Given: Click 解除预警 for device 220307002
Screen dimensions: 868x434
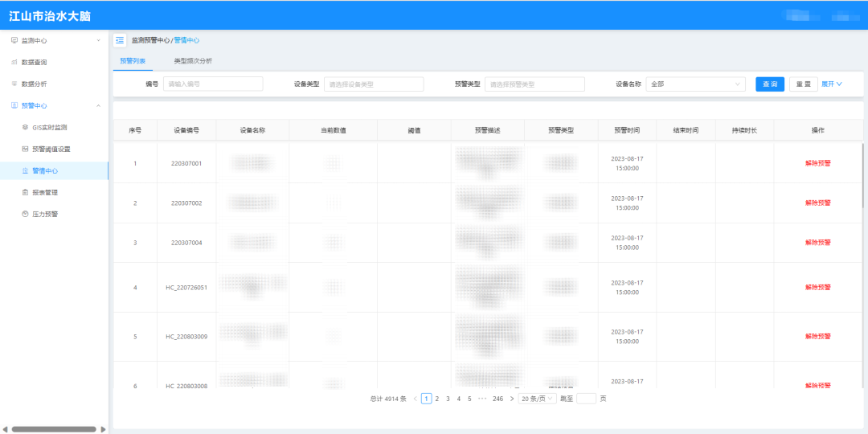Looking at the screenshot, I should pos(817,203).
